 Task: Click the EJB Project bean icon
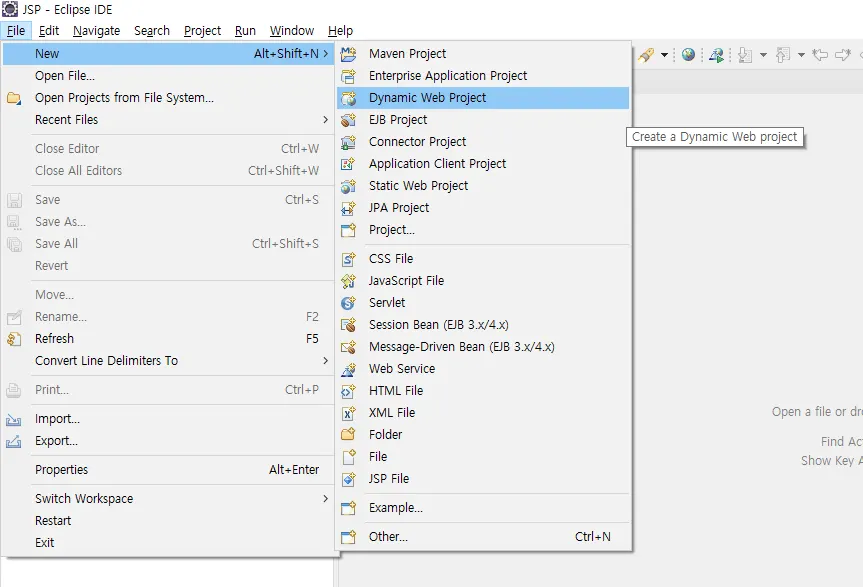pos(348,120)
